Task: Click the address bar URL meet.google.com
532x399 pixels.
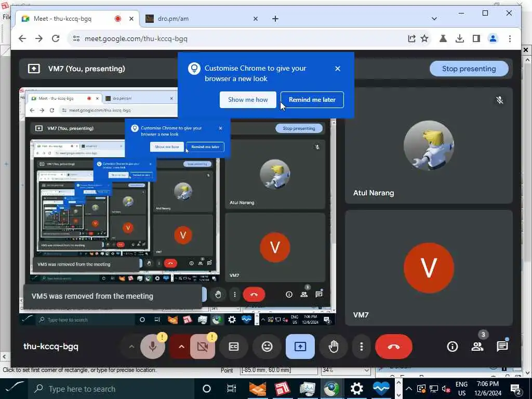Action: click(136, 38)
